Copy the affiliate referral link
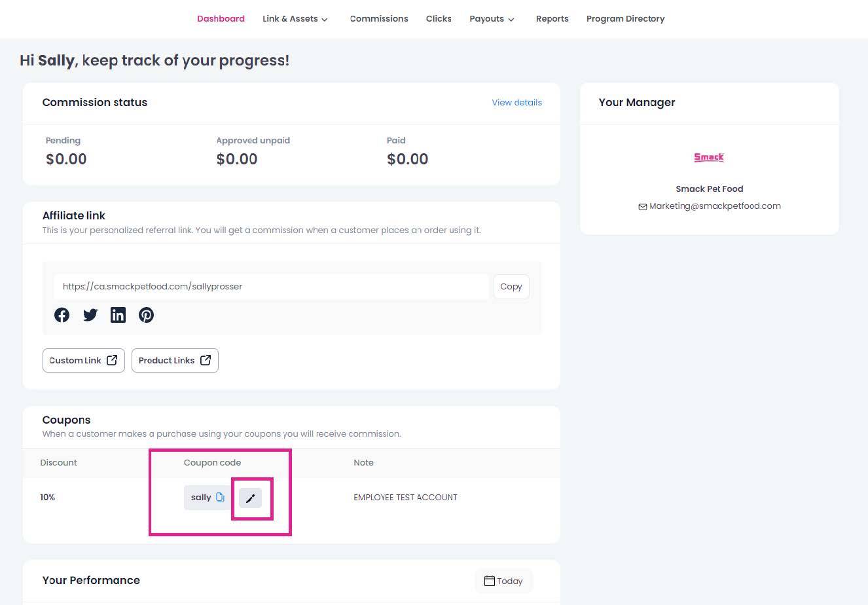 (x=511, y=287)
